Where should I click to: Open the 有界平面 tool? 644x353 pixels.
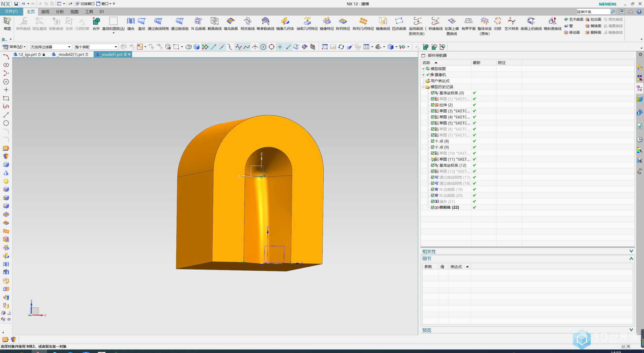click(x=468, y=24)
